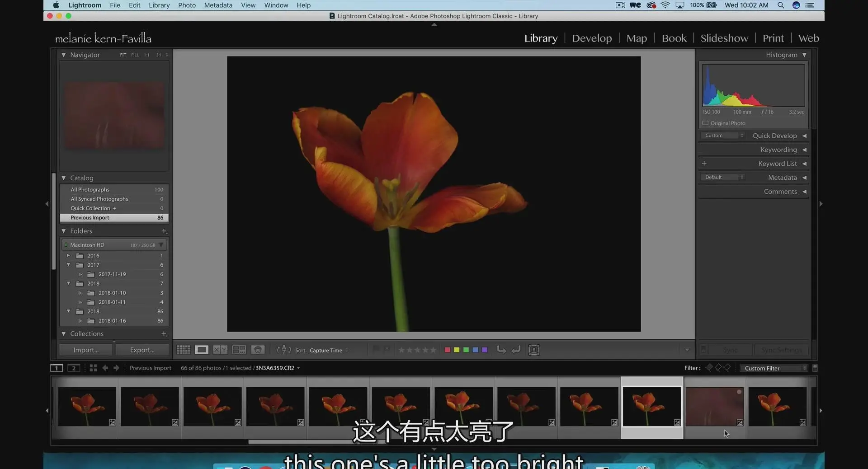Open Compare view (XY) icon
The height and width of the screenshot is (469, 868).
coord(220,350)
